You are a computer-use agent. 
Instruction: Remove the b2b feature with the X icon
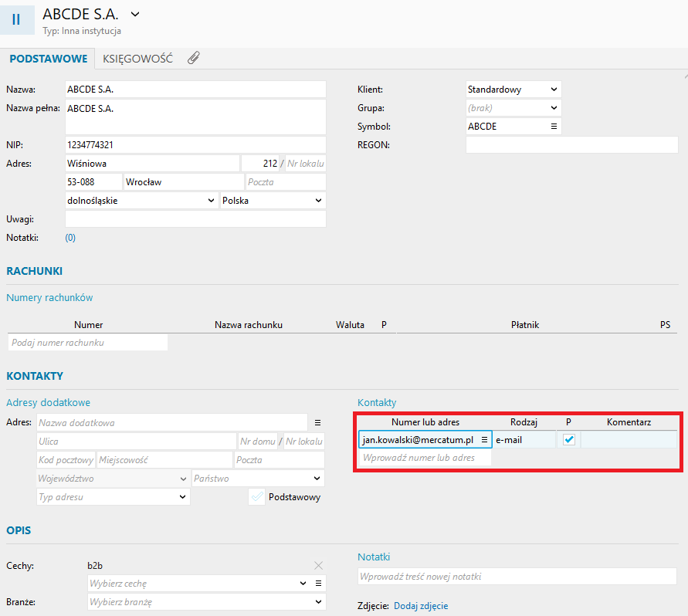[x=318, y=565]
